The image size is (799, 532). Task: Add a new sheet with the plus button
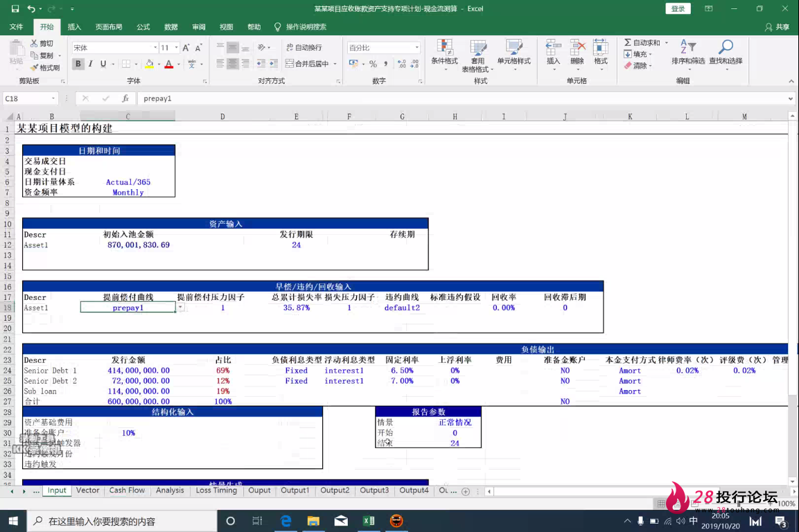466,491
